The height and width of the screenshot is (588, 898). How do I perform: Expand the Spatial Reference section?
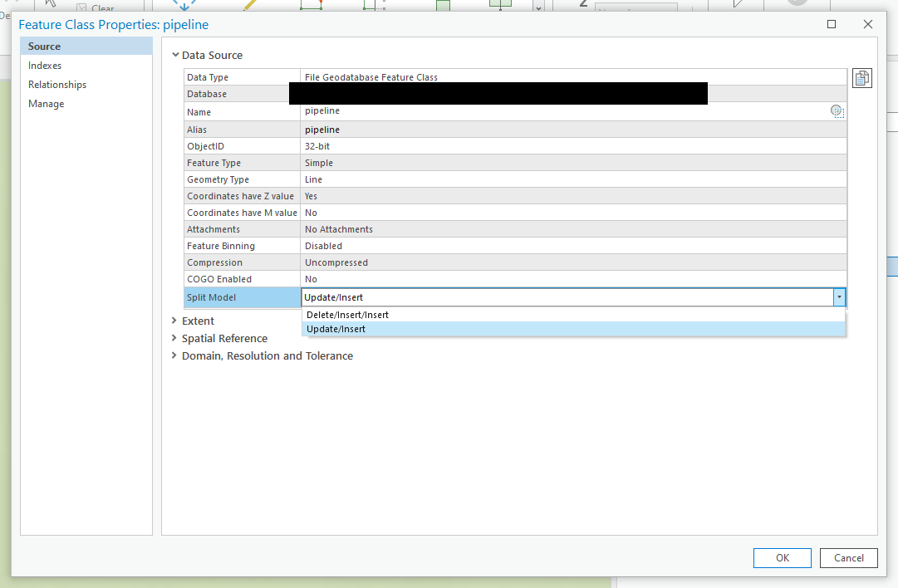click(174, 338)
